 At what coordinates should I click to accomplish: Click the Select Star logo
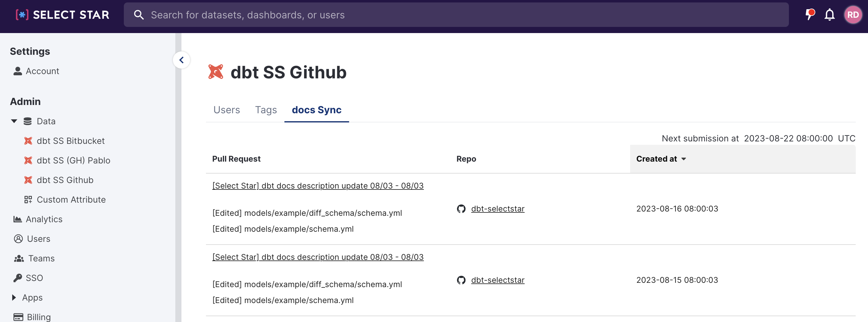point(62,15)
